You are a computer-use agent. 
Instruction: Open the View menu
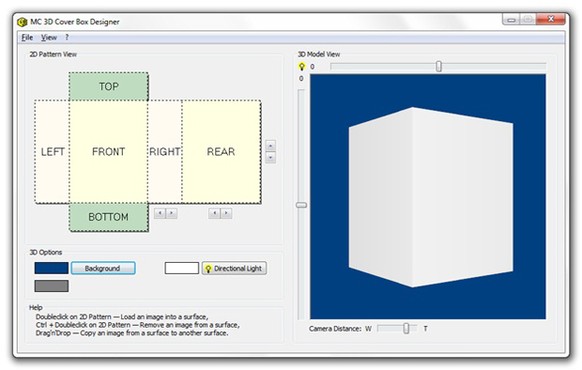49,37
